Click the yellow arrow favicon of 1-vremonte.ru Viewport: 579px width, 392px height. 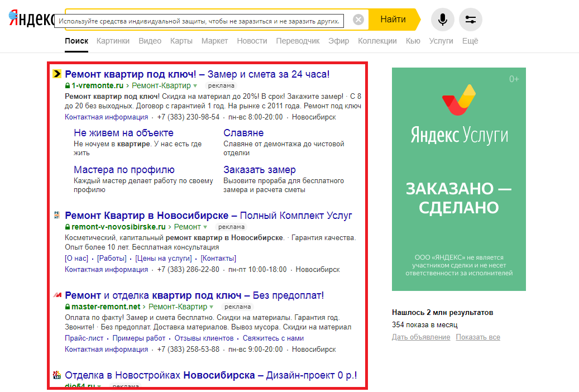(57, 74)
